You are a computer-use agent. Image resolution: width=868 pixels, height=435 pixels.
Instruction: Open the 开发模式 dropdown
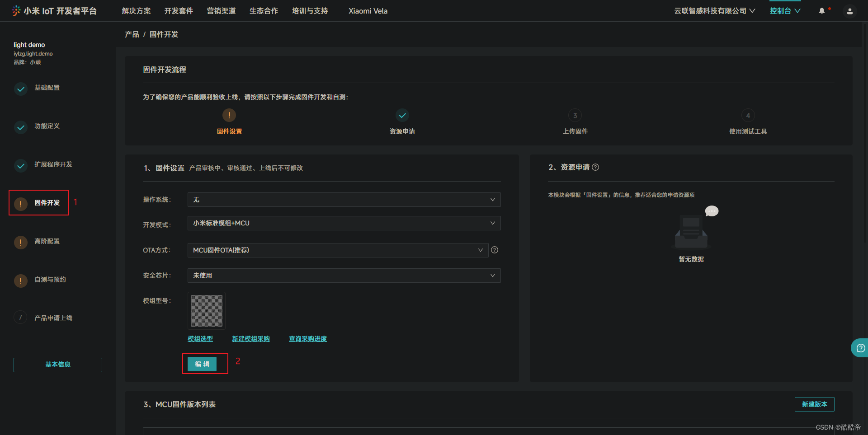click(x=344, y=223)
